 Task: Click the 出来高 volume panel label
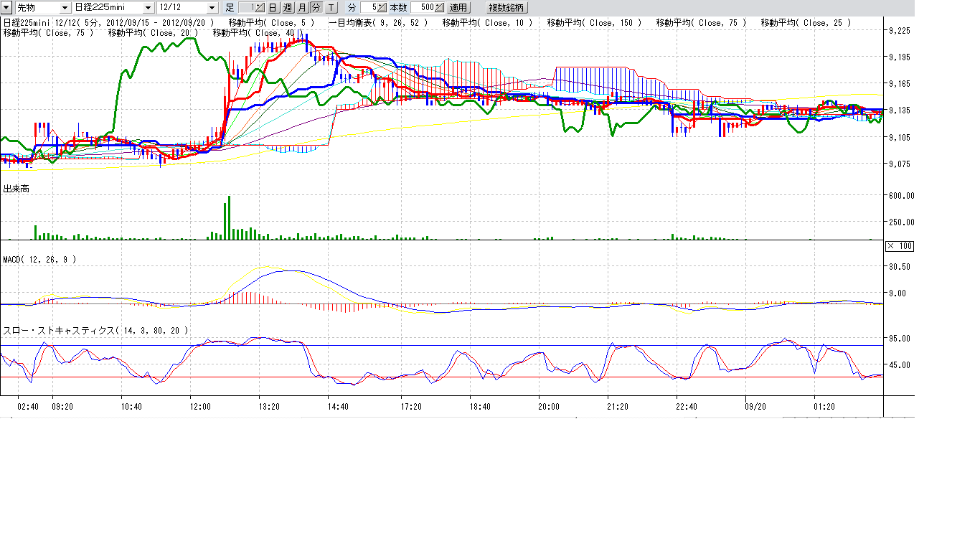click(x=16, y=188)
